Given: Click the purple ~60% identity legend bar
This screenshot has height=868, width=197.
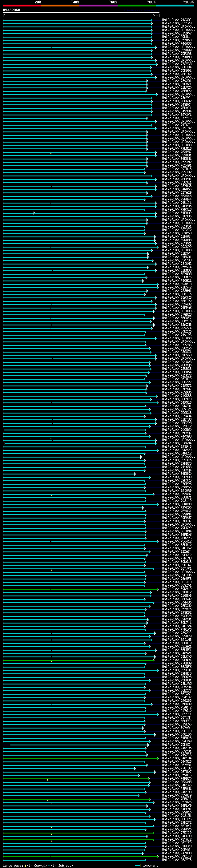Looking at the screenshot, I should [x=99, y=6].
